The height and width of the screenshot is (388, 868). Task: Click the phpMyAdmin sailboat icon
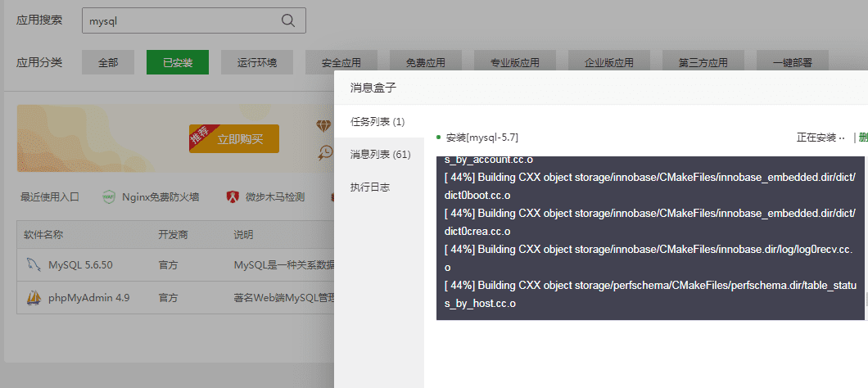click(34, 297)
